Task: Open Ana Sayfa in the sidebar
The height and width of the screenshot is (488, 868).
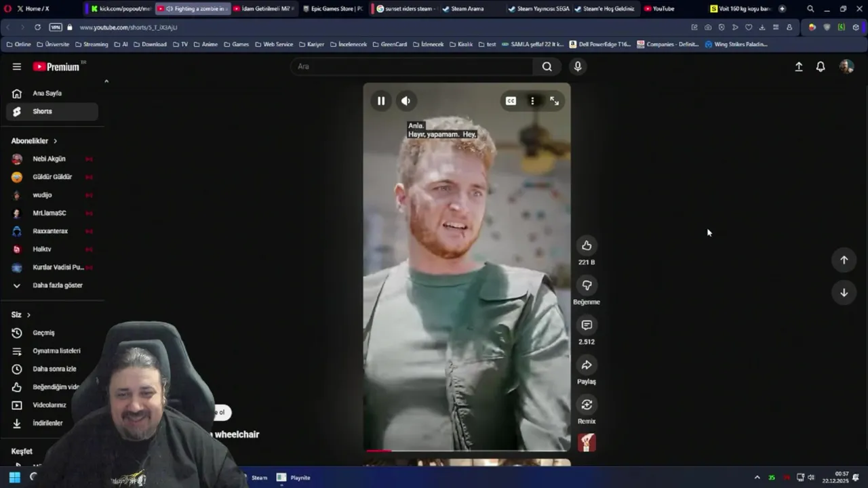Action: [x=52, y=94]
